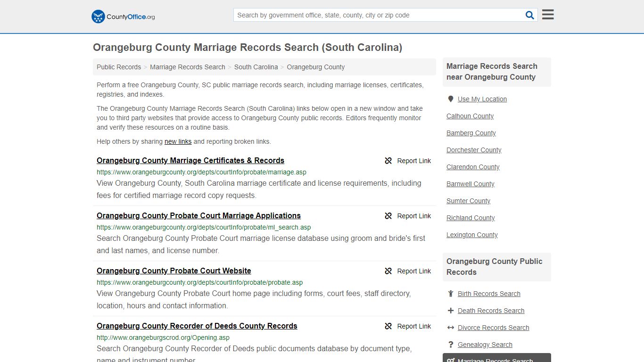Open Orangeburg County Probate Court Website
Image resolution: width=644 pixels, height=362 pixels.
(x=174, y=271)
